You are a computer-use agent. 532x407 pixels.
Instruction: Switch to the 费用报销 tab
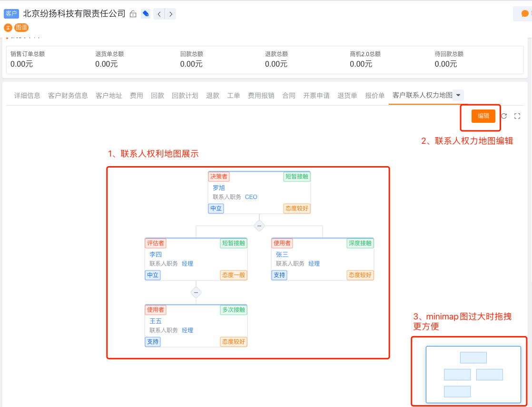[x=261, y=96]
